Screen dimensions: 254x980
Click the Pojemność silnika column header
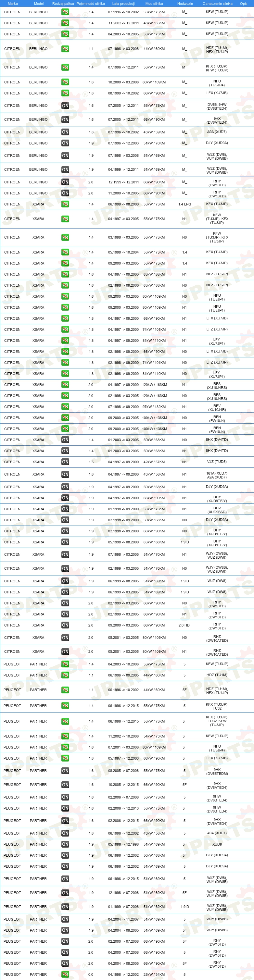coord(91,4)
